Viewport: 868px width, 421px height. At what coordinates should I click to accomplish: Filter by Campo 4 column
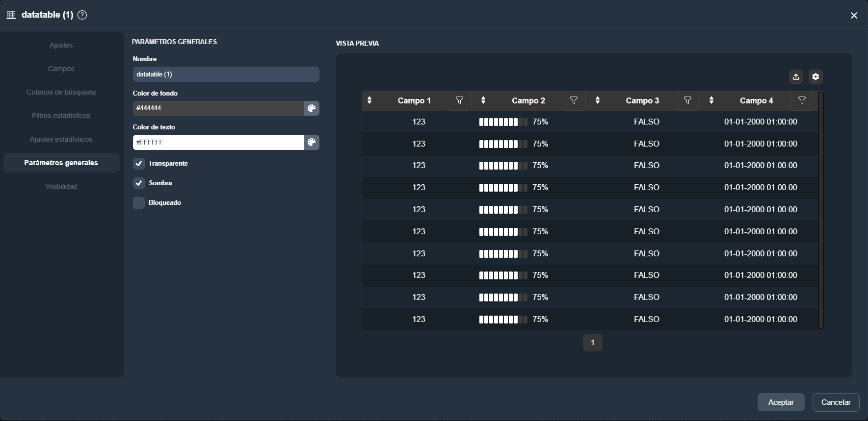pos(802,100)
